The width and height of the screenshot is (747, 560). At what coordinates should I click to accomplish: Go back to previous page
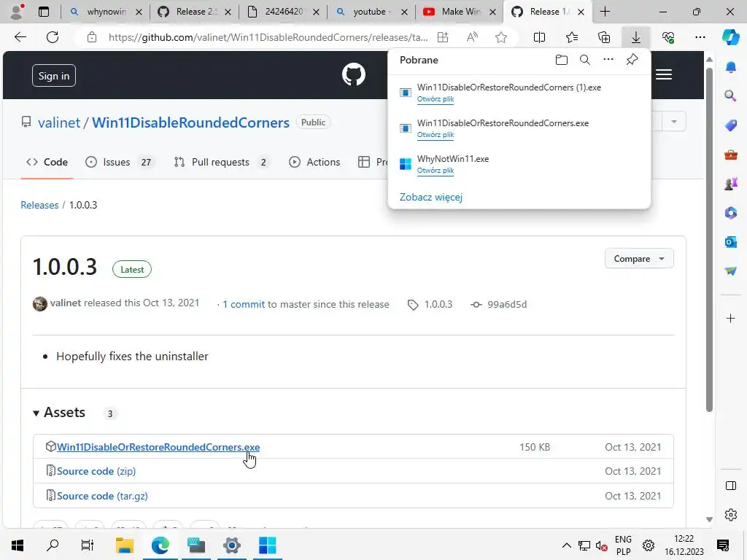click(x=20, y=37)
